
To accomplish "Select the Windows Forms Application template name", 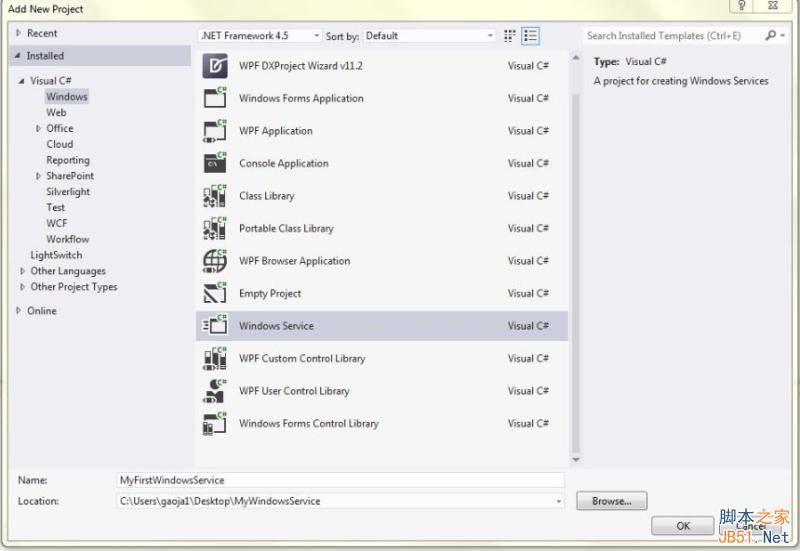I will pyautogui.click(x=301, y=98).
